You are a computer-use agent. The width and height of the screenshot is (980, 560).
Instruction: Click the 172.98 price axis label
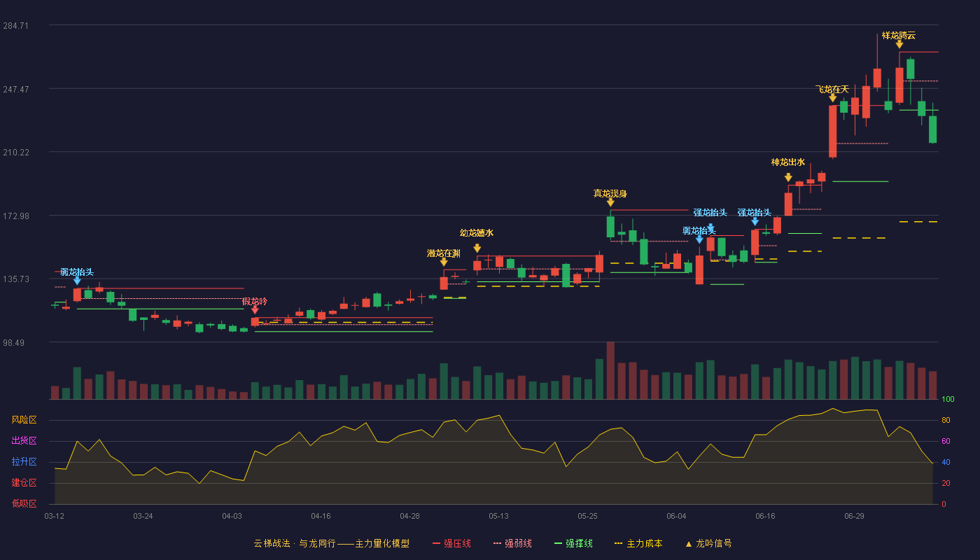(16, 216)
